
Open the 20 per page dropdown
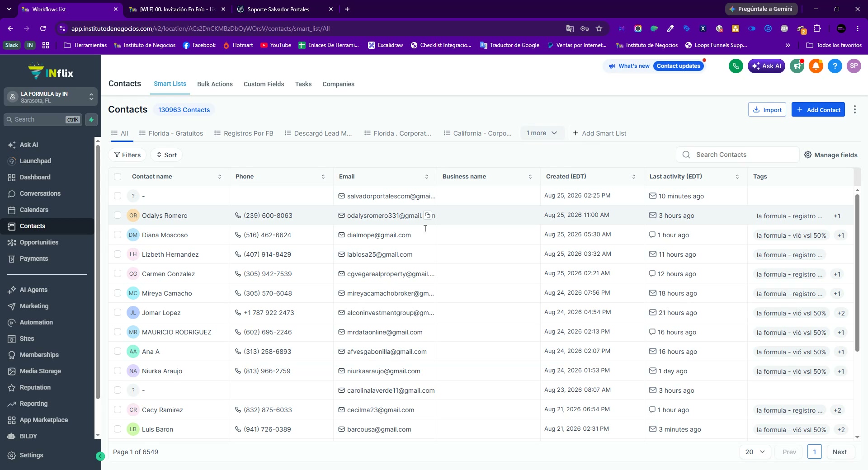pos(755,452)
